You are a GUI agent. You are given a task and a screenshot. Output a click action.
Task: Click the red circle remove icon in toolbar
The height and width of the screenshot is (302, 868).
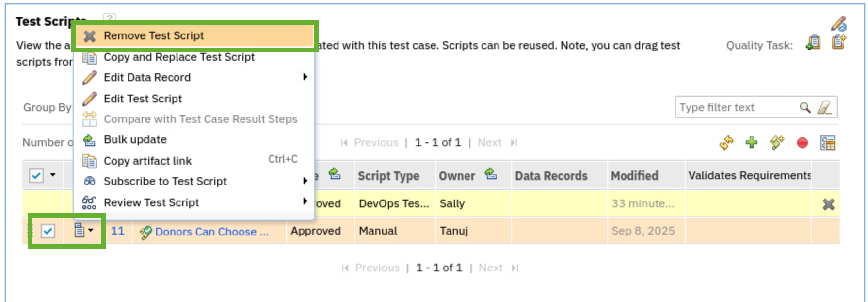click(x=803, y=143)
